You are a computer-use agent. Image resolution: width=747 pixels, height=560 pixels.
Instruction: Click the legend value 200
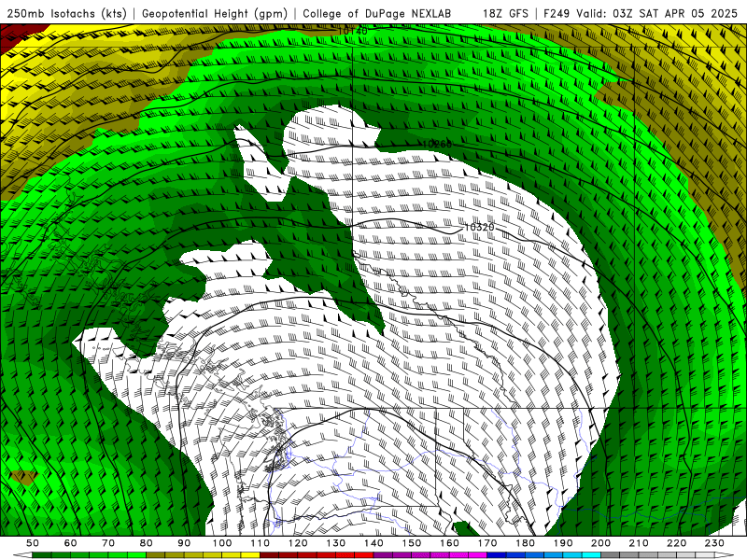(601, 543)
